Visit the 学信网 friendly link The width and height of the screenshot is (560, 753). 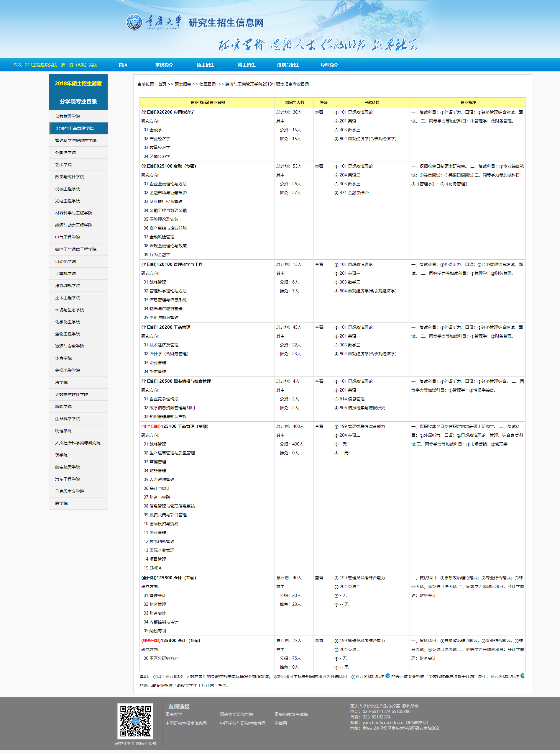(x=280, y=723)
